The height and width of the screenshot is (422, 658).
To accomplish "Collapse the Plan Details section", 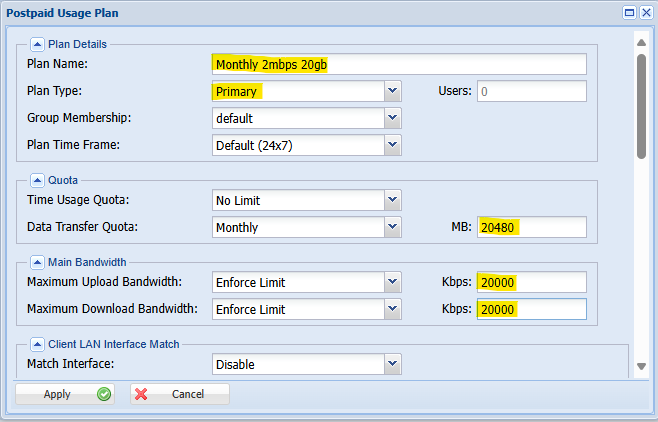I will pyautogui.click(x=37, y=44).
